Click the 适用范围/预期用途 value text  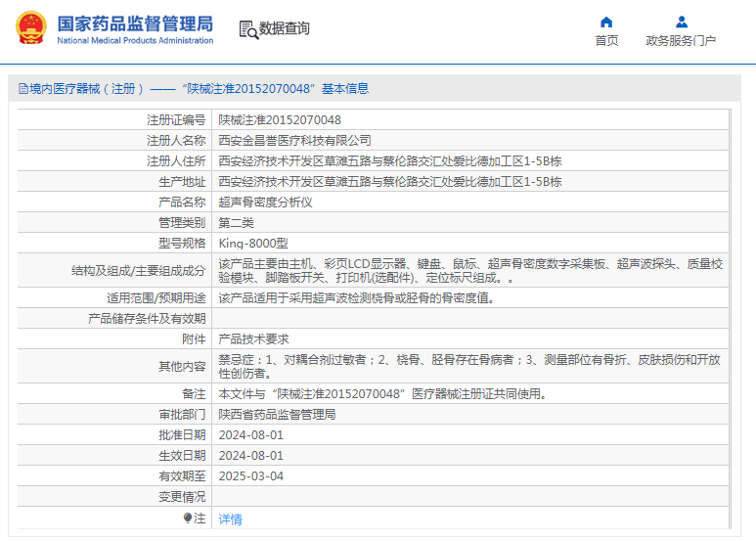357,298
